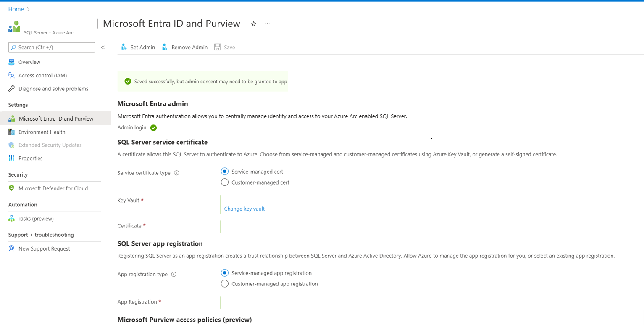Click the Remove Admin icon

pyautogui.click(x=164, y=47)
